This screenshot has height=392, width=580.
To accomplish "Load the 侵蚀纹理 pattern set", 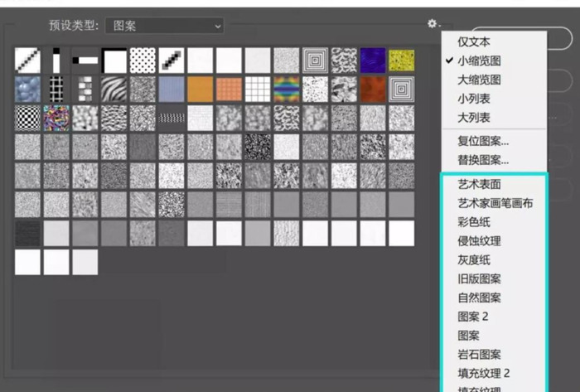I will click(x=479, y=241).
